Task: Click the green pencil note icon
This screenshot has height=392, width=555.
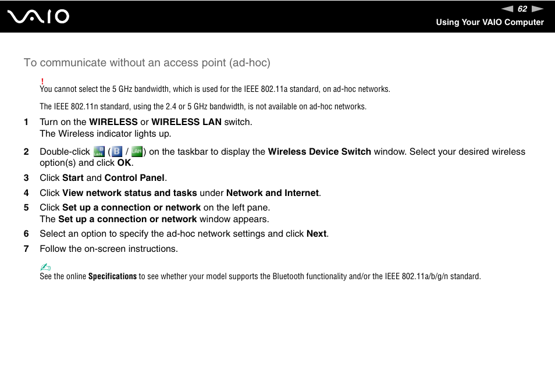Action: click(x=45, y=267)
